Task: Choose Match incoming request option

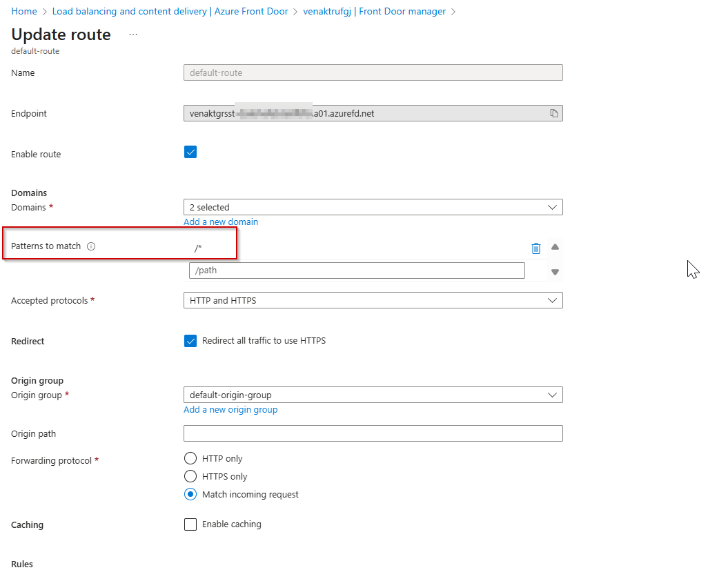Action: 190,494
